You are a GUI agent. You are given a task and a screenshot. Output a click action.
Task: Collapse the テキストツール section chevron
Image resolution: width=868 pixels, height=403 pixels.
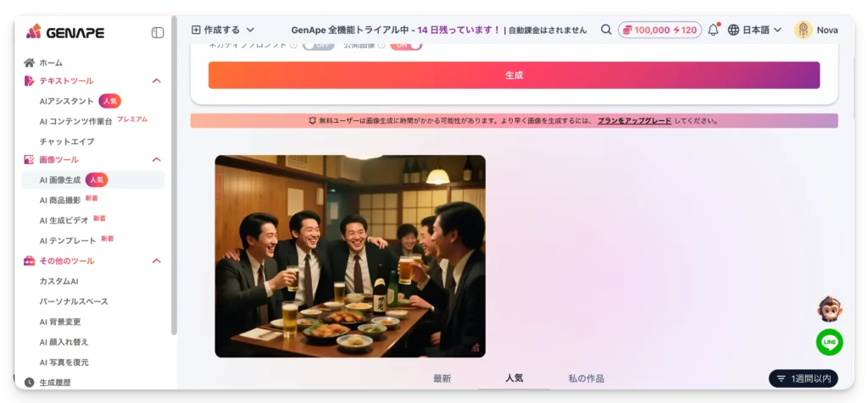coord(157,80)
